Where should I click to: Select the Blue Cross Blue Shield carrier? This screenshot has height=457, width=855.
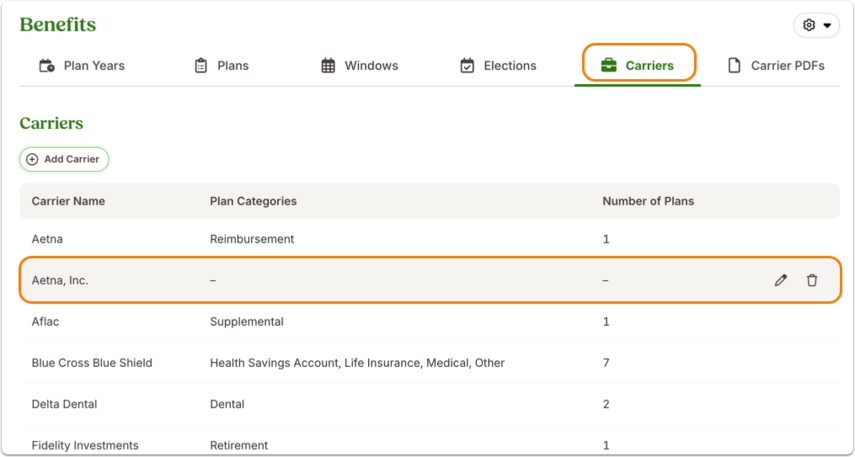click(x=92, y=363)
